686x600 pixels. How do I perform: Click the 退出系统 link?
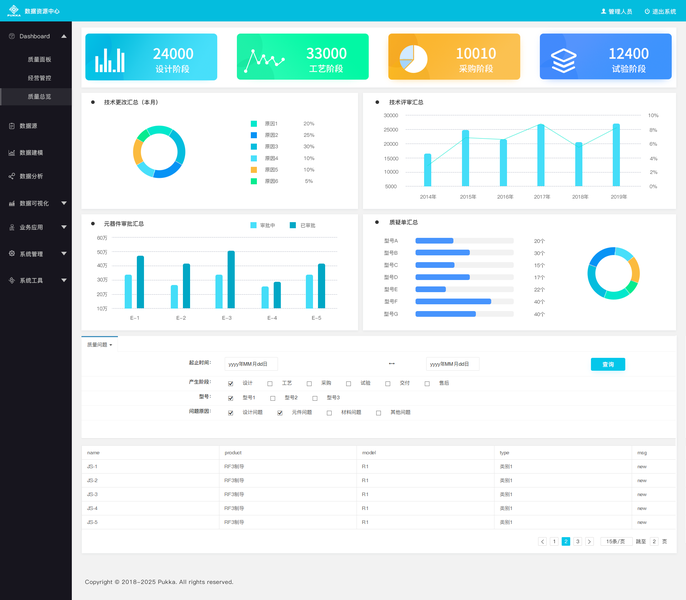point(664,11)
